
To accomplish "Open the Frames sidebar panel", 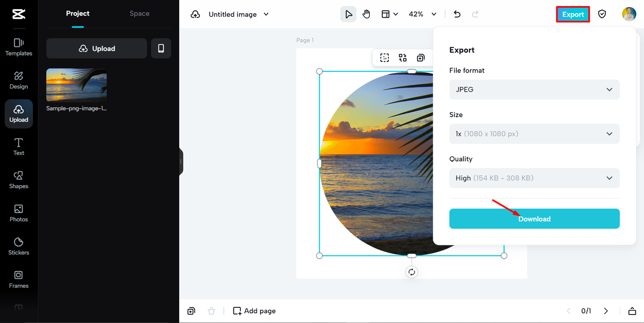I will point(19,280).
